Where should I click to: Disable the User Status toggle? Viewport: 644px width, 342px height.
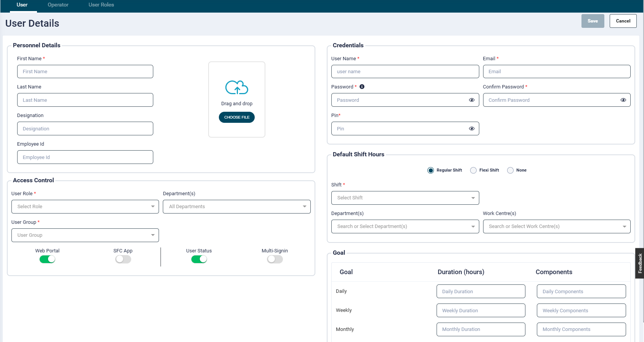pyautogui.click(x=199, y=259)
